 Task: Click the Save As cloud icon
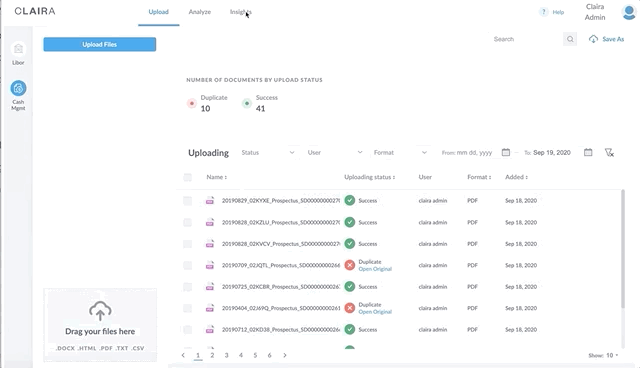click(593, 39)
